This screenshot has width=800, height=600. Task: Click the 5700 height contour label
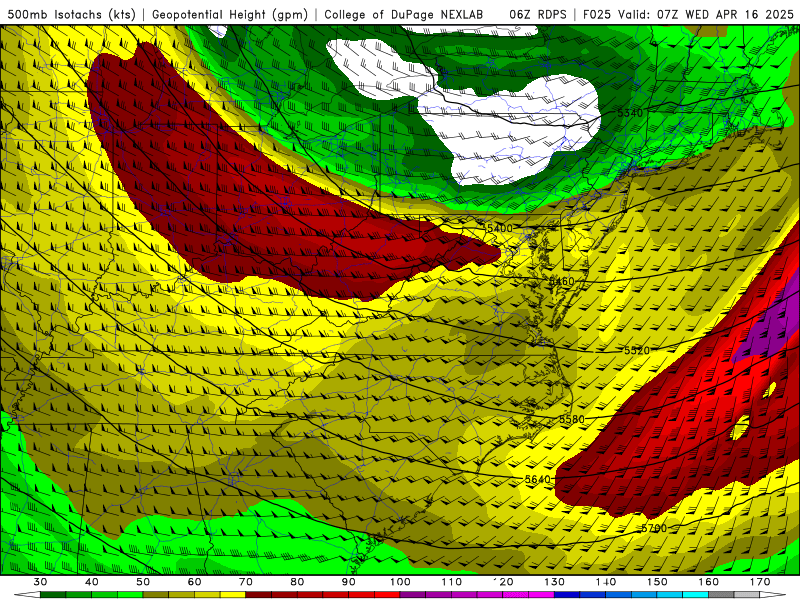tap(654, 529)
